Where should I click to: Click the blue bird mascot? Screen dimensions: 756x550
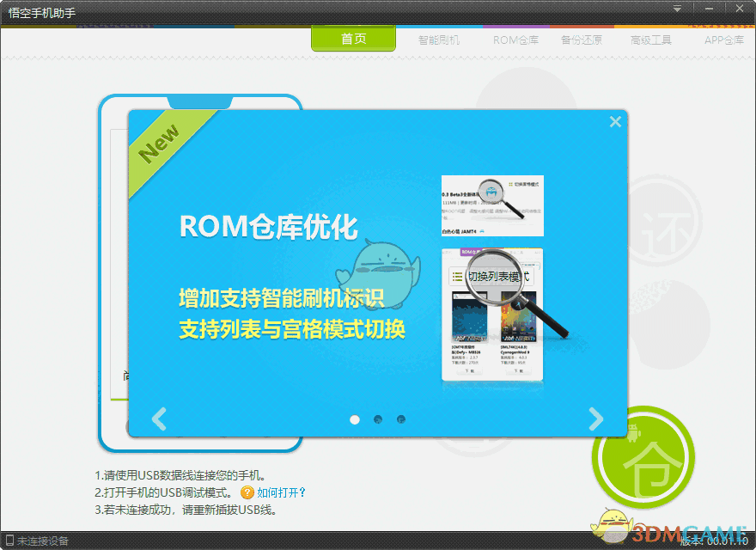coord(379,273)
